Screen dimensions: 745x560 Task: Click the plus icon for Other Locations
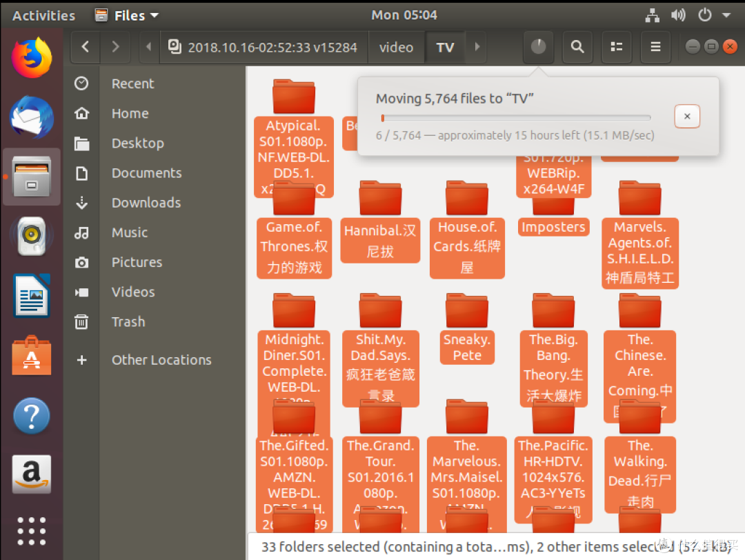pos(81,360)
